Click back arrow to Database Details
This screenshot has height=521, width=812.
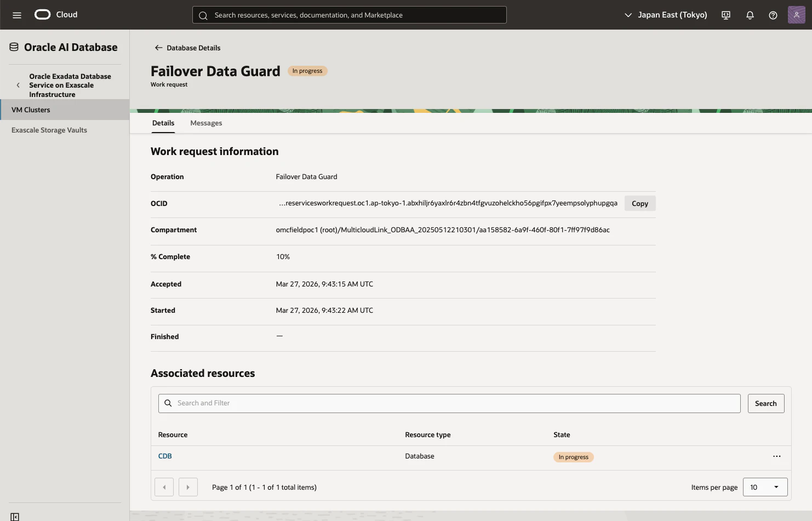tap(158, 48)
